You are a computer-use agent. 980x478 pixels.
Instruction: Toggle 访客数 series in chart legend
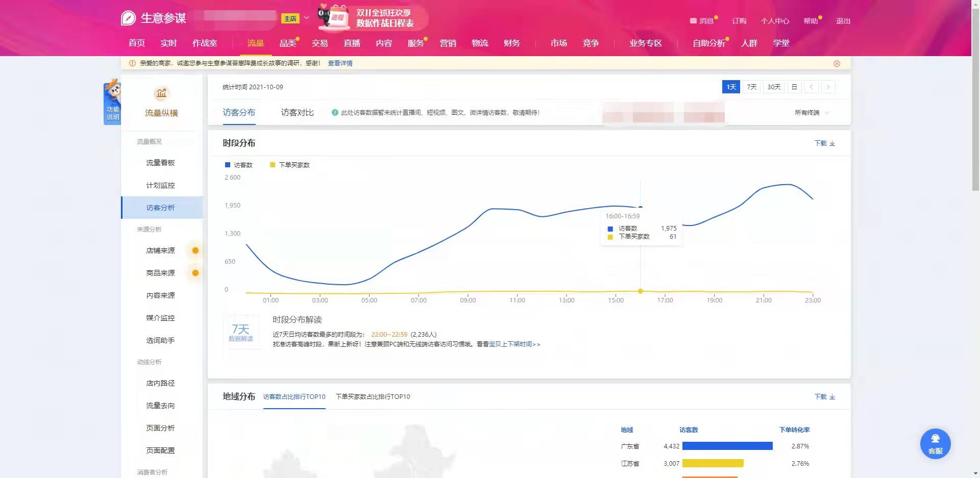click(238, 165)
